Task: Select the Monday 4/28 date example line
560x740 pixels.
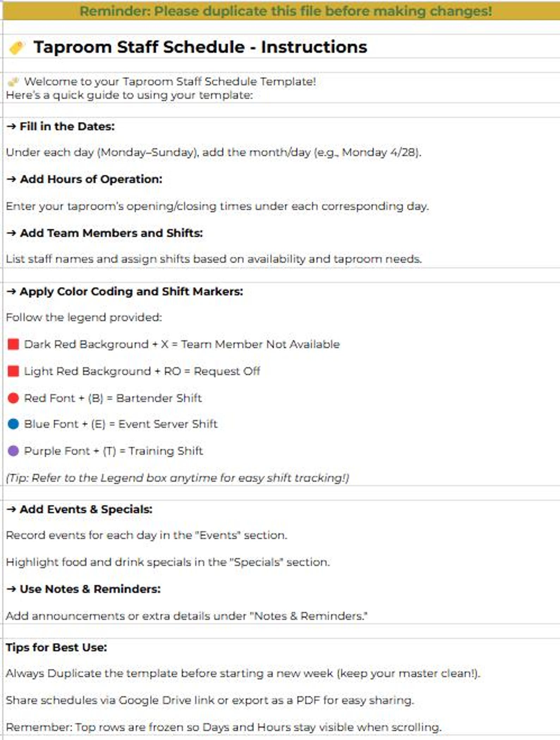Action: pos(214,152)
